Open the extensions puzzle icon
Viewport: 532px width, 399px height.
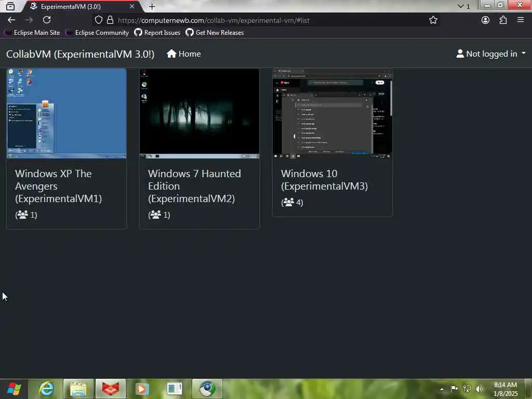pyautogui.click(x=503, y=20)
